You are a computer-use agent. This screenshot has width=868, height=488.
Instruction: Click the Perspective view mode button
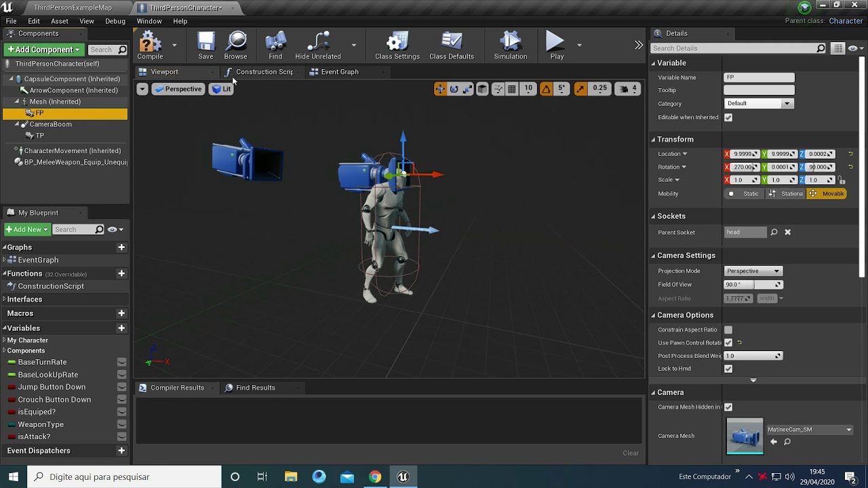[x=178, y=89]
